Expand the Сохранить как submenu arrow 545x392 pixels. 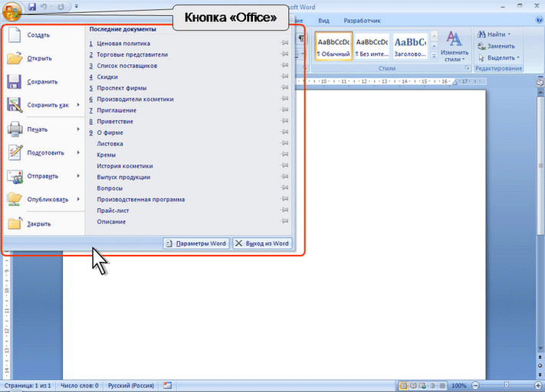[x=78, y=105]
